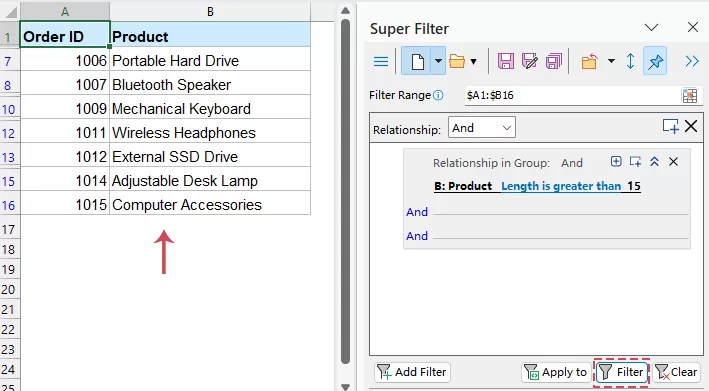
Task: Click the Computer Accessories cell
Action: click(x=210, y=204)
